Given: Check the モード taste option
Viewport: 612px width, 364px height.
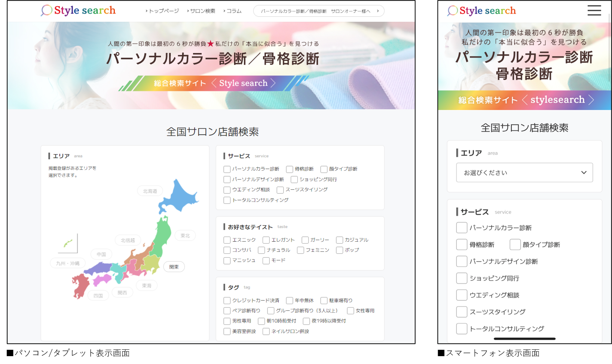Looking at the screenshot, I should [266, 260].
